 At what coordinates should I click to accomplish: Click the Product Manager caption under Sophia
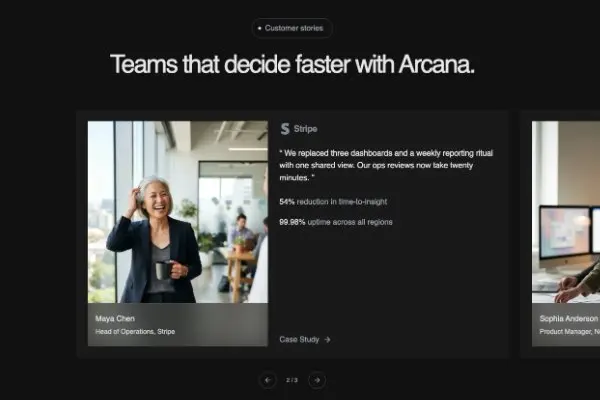coord(570,331)
